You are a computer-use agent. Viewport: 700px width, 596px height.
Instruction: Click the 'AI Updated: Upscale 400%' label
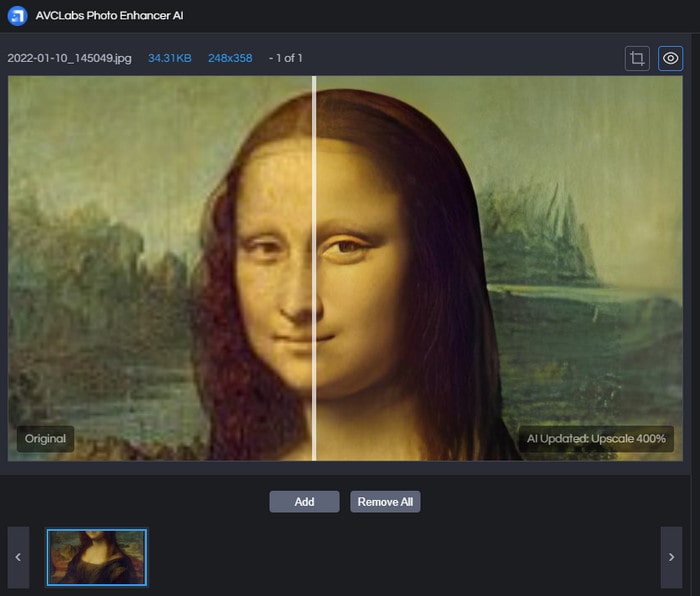(x=596, y=439)
